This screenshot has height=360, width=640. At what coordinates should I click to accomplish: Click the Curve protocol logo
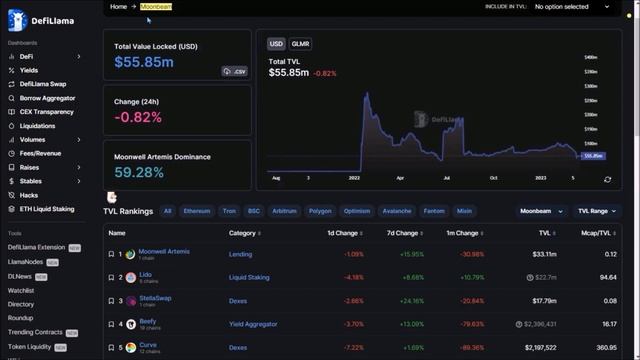click(x=131, y=348)
